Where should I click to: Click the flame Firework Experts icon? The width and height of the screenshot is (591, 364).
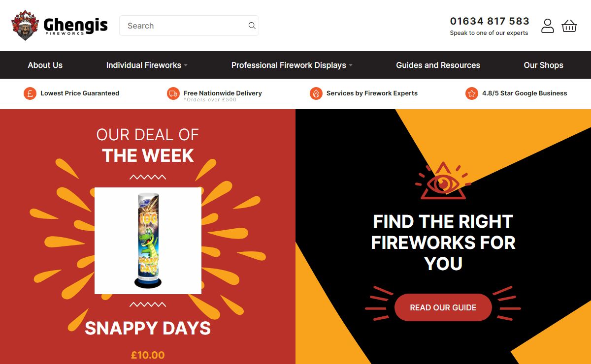(316, 93)
